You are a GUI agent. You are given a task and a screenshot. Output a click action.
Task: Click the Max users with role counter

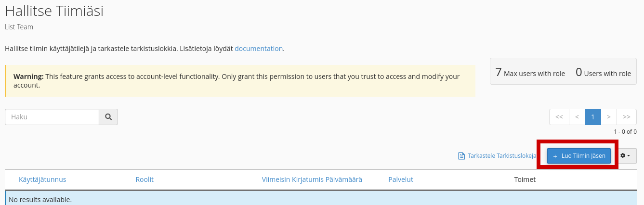pyautogui.click(x=530, y=73)
